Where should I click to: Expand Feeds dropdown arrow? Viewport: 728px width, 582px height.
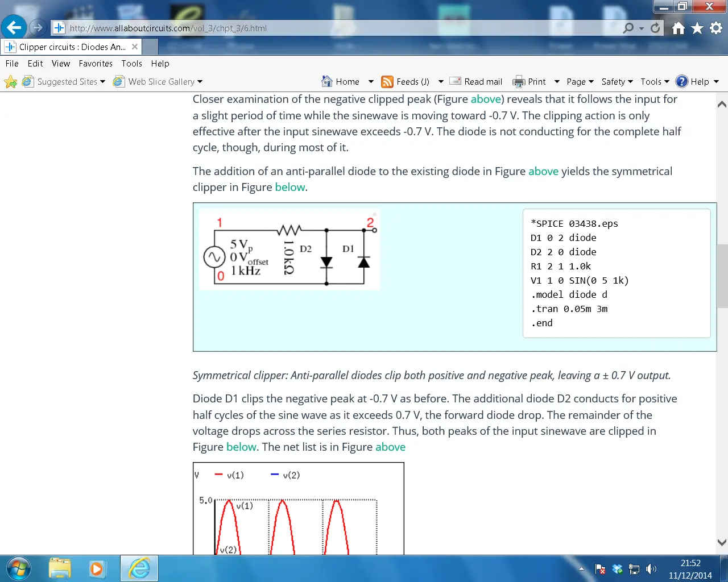(441, 82)
